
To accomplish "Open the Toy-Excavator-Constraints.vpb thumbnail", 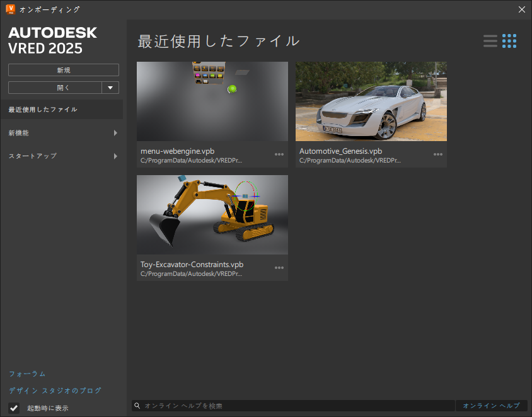I will tap(212, 215).
